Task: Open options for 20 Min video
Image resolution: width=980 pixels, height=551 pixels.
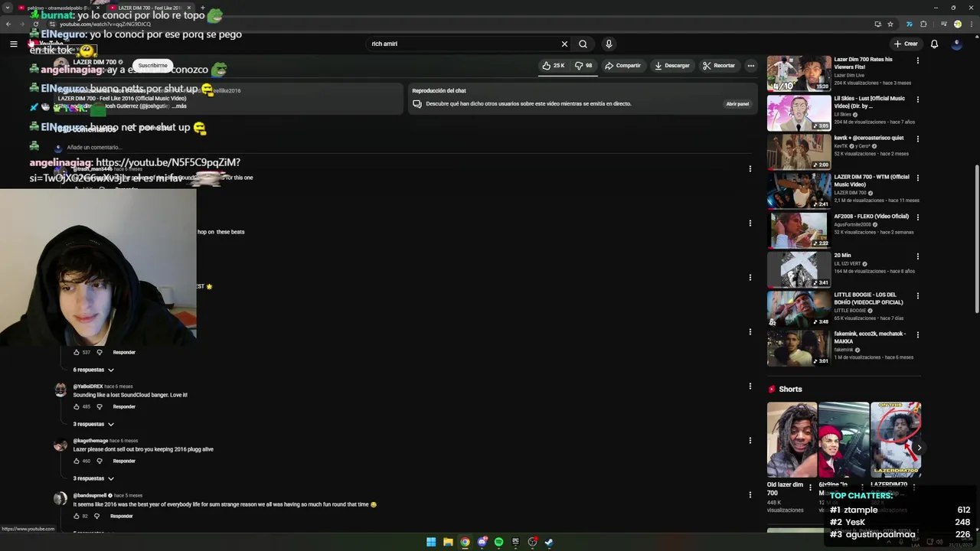Action: 917,256
